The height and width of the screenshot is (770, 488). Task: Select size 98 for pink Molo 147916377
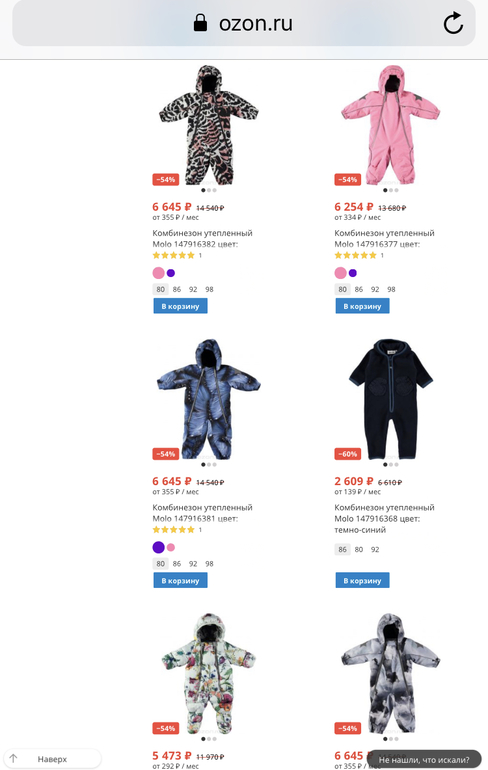pyautogui.click(x=391, y=289)
